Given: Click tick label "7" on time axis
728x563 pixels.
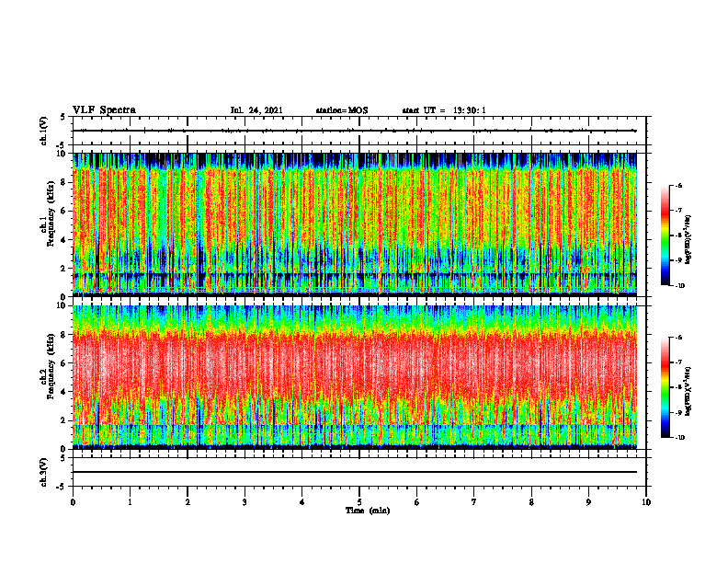Looking at the screenshot, I should 474,502.
